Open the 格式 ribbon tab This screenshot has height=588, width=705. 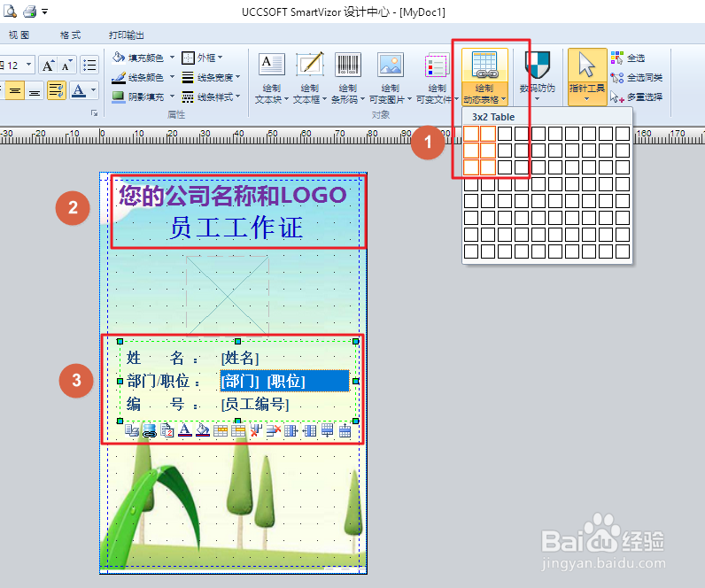point(70,35)
